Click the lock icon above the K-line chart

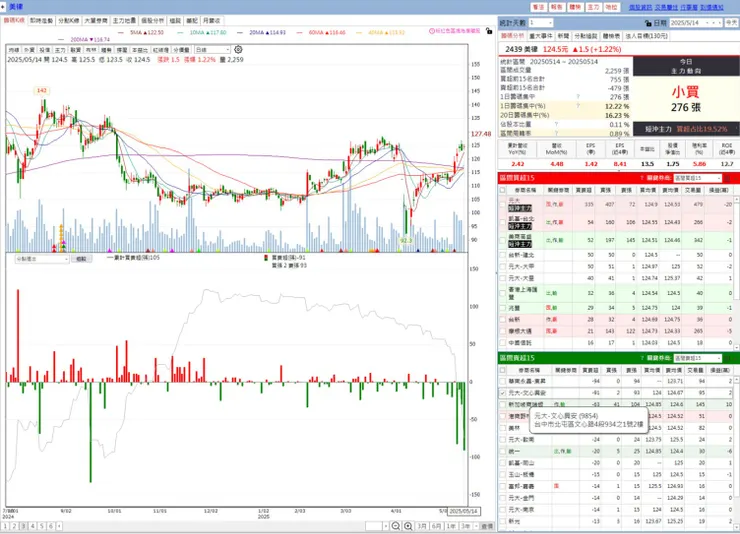pyautogui.click(x=489, y=31)
